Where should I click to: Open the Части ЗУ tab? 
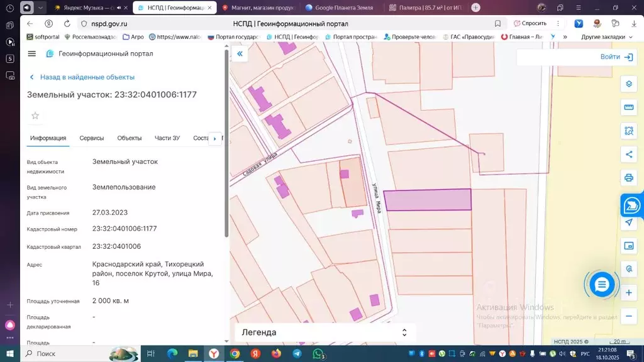coord(167,138)
